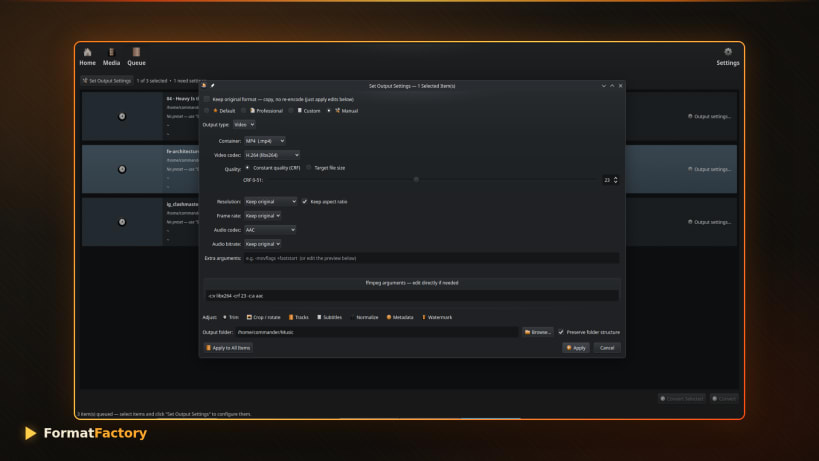Click the Convert button in main window

coord(724,398)
